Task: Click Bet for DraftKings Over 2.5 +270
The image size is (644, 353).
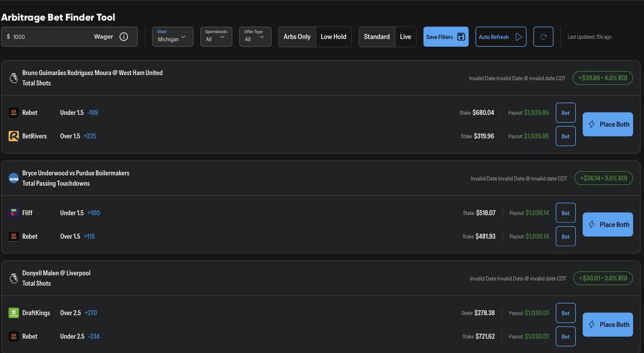Action: (566, 313)
